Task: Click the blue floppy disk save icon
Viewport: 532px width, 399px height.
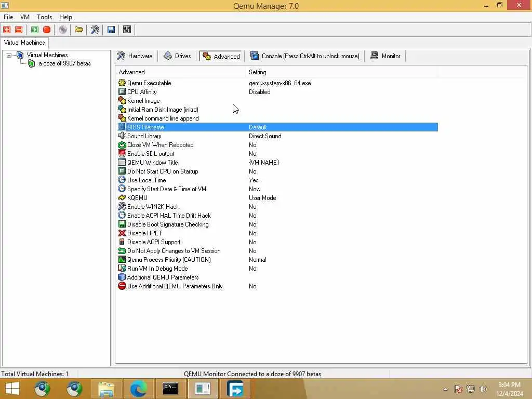Action: point(111,30)
